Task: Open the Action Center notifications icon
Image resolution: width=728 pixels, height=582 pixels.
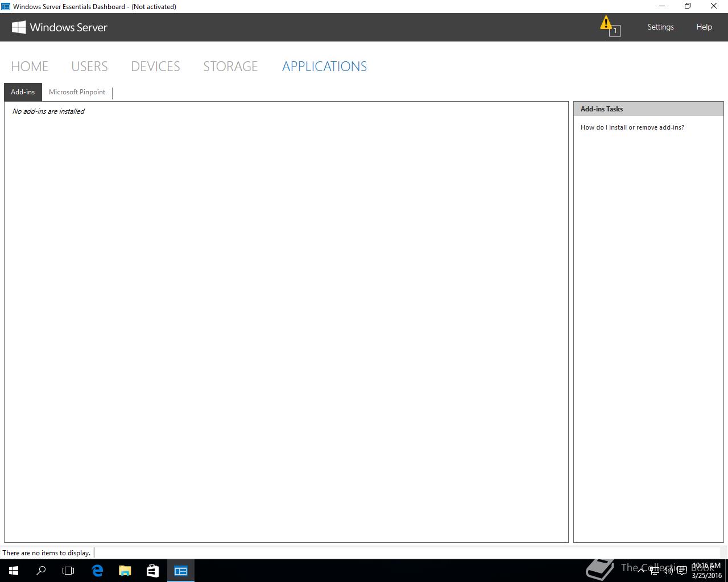Action: tap(682, 571)
